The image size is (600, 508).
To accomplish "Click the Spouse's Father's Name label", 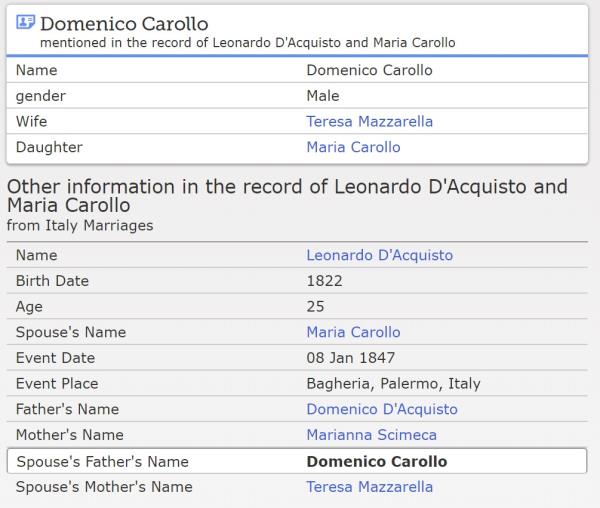I will click(x=102, y=462).
